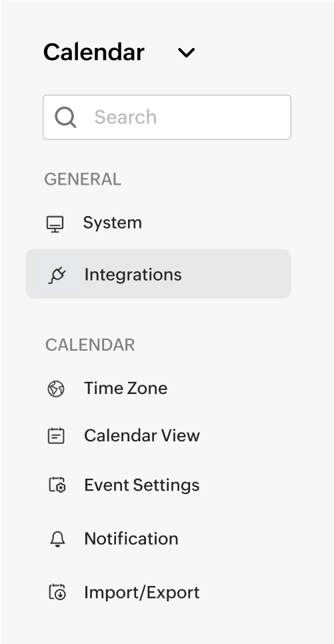Select the Integrations menu label
The image size is (334, 644).
[x=133, y=275]
